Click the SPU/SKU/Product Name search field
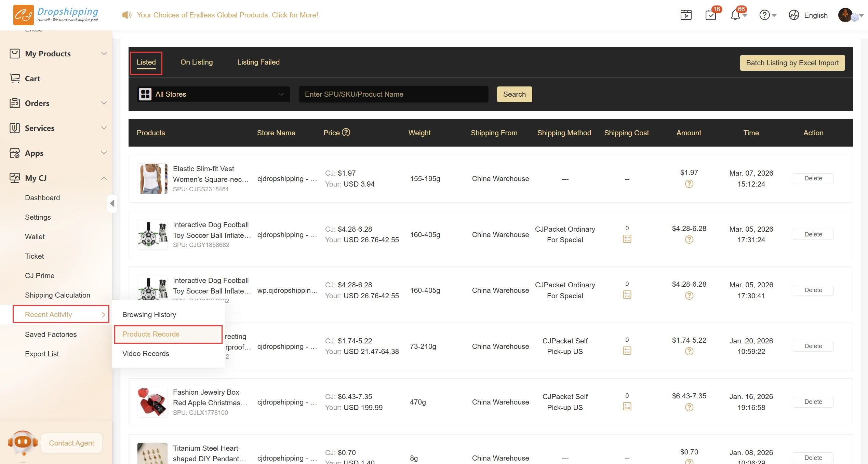The width and height of the screenshot is (868, 464). coord(393,94)
